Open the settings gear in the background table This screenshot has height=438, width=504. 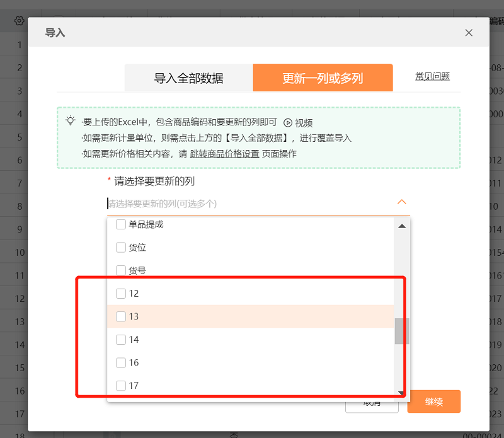(19, 21)
